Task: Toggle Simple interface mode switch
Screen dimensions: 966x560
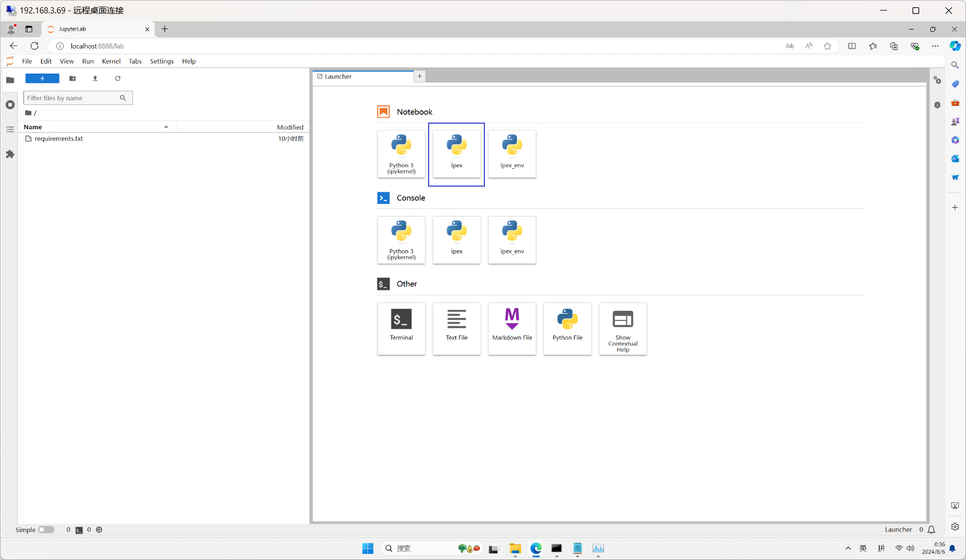Action: pyautogui.click(x=46, y=530)
